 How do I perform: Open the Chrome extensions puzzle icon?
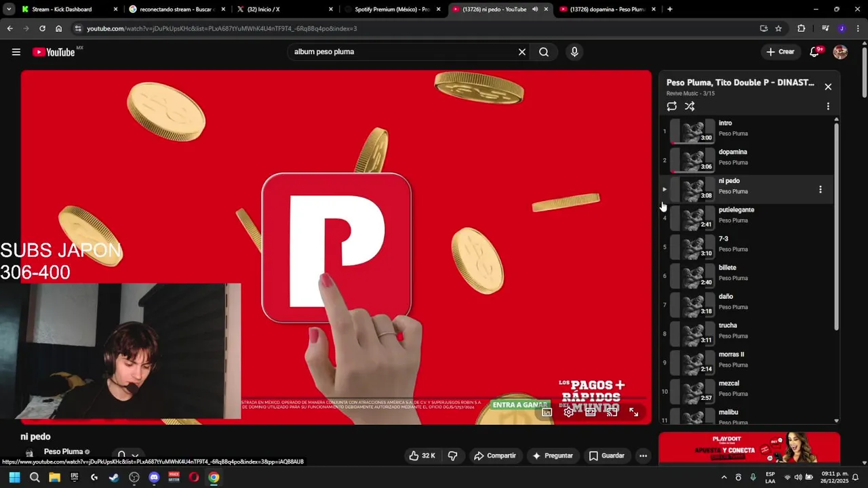802,28
